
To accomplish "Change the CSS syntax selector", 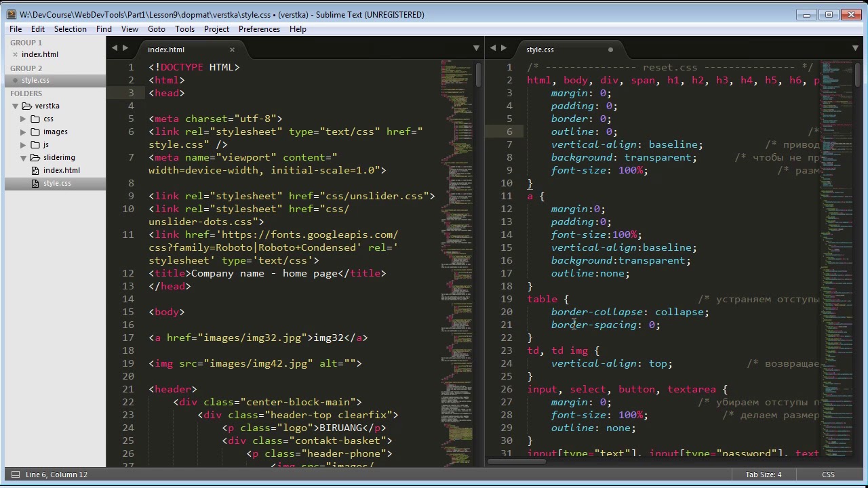I will [x=828, y=474].
